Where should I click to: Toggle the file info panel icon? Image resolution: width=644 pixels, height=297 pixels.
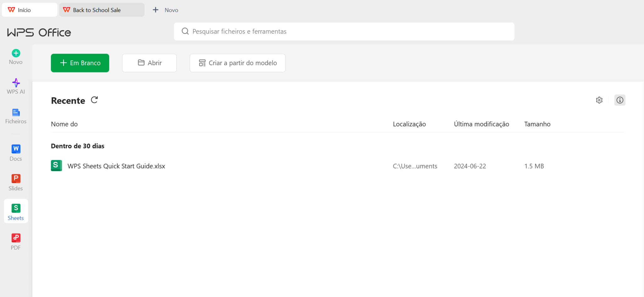(619, 100)
